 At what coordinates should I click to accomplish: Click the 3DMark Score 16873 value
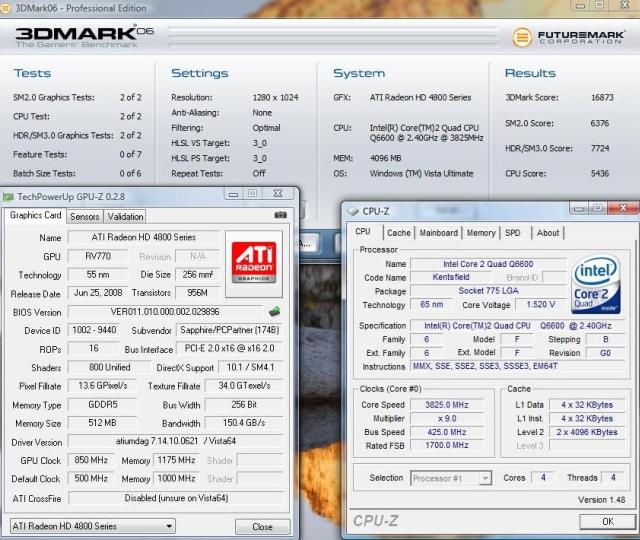[602, 98]
